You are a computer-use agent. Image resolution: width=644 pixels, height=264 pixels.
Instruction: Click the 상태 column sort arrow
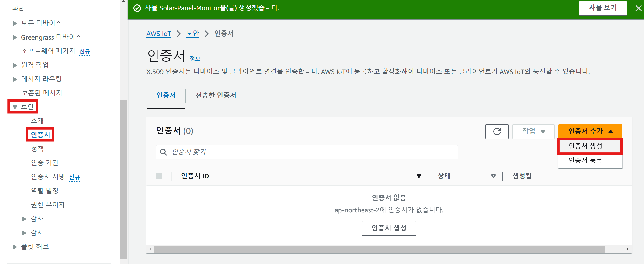tap(493, 176)
